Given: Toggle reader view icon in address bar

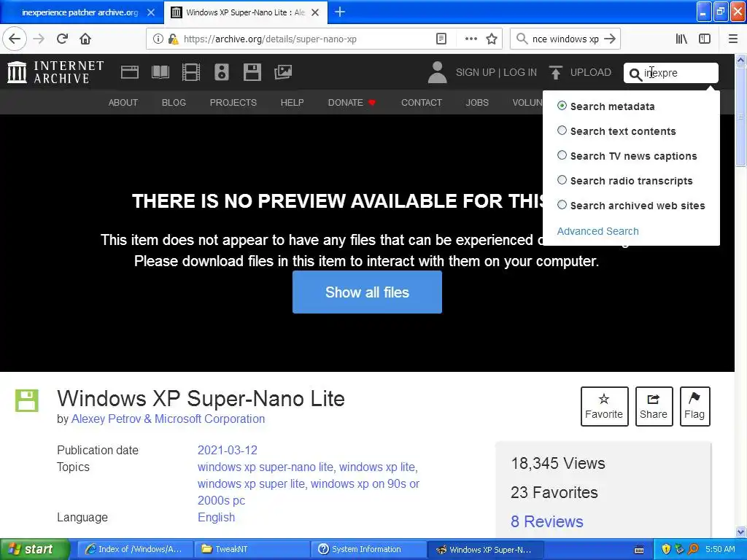Looking at the screenshot, I should coord(441,39).
